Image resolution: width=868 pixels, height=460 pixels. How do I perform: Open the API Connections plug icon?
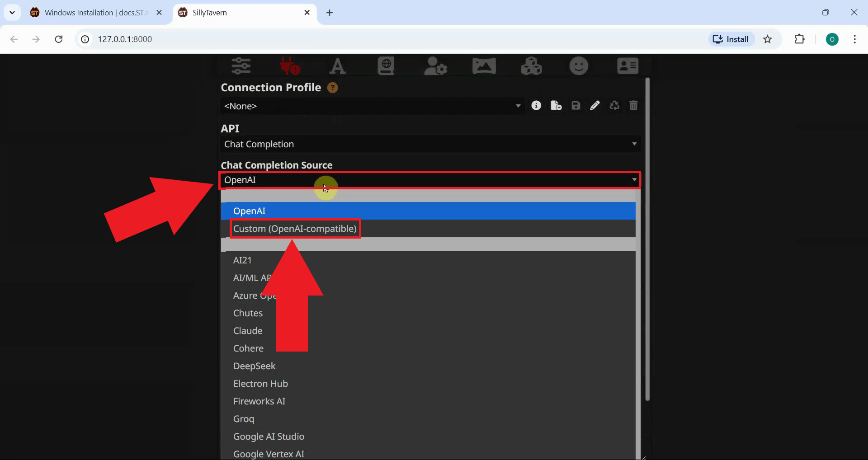pos(289,66)
